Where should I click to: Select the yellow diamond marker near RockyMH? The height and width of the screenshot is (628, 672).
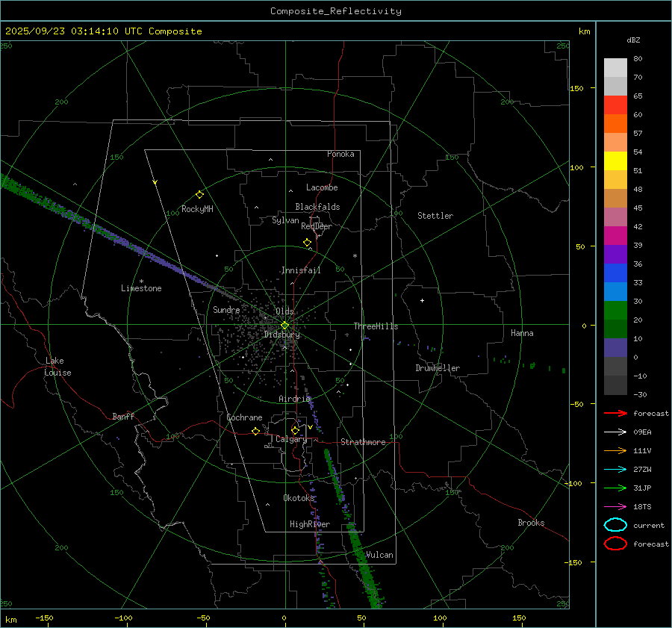[199, 194]
